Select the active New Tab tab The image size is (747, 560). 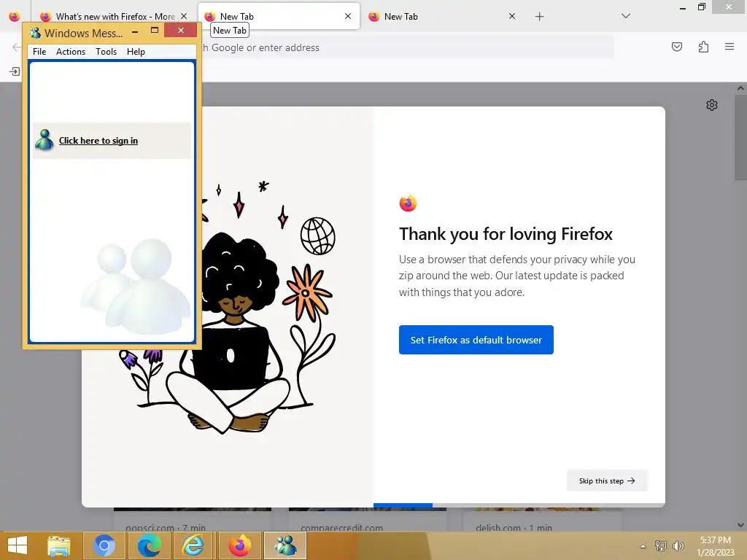pyautogui.click(x=278, y=16)
